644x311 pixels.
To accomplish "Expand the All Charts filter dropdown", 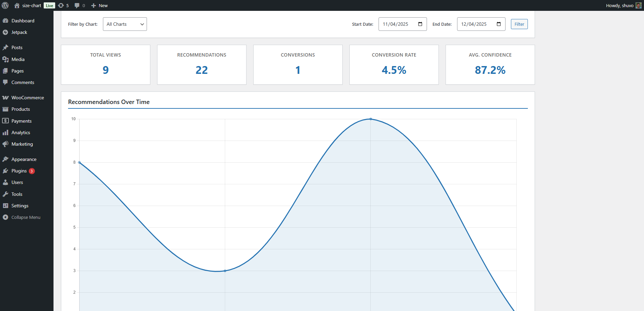I will coord(125,24).
